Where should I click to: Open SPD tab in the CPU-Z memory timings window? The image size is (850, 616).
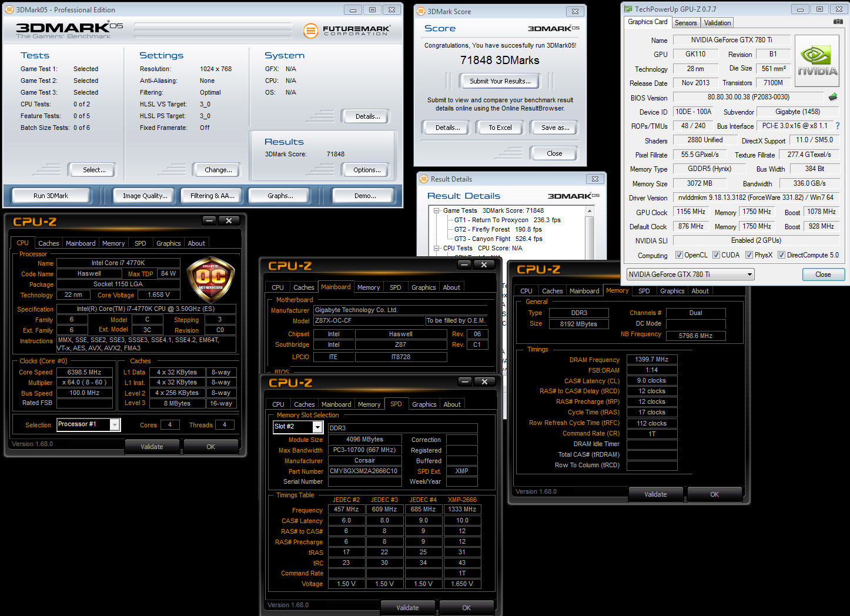[x=644, y=291]
